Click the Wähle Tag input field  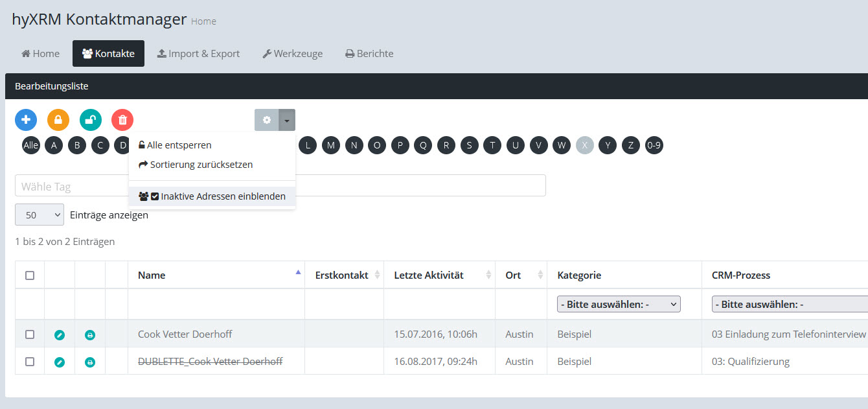(71, 186)
